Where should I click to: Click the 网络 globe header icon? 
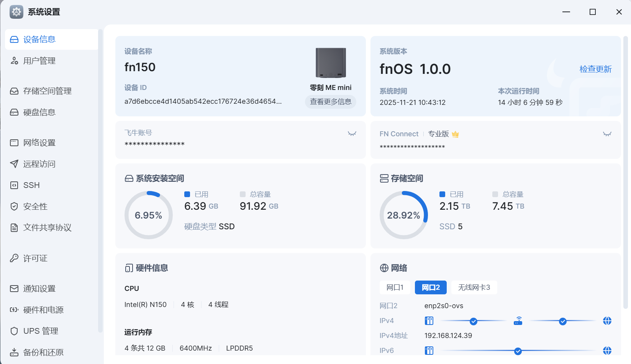click(x=384, y=268)
